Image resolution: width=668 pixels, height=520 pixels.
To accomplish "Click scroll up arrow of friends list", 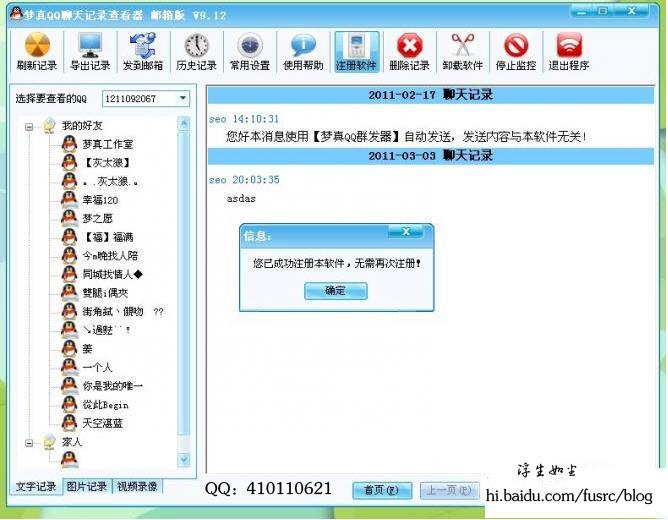I will point(184,124).
